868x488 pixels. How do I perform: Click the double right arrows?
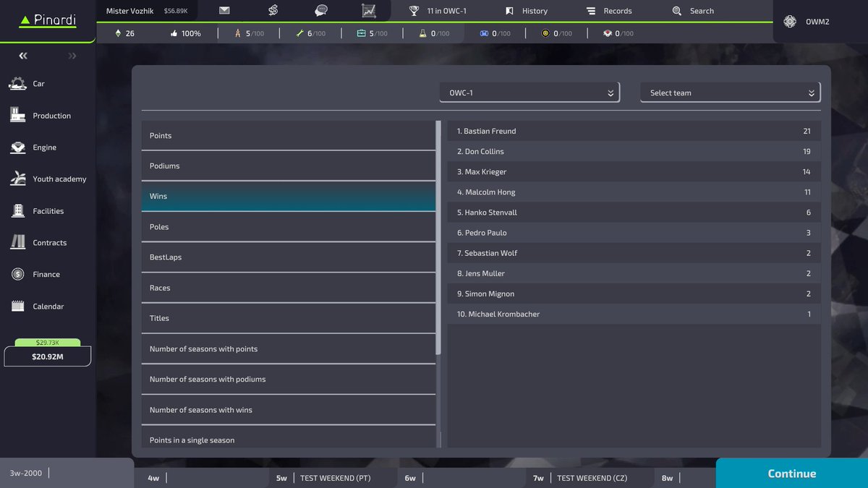pos(72,56)
